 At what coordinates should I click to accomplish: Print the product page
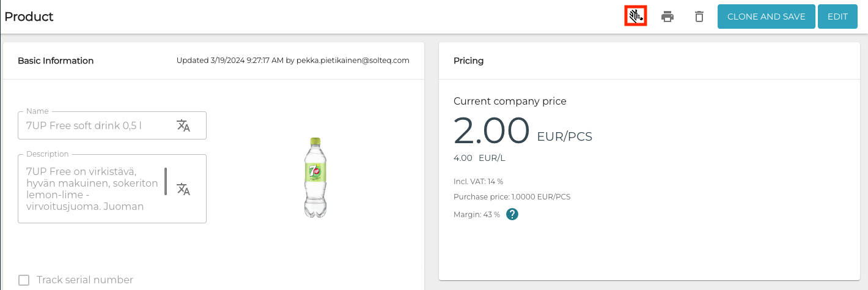click(x=668, y=17)
